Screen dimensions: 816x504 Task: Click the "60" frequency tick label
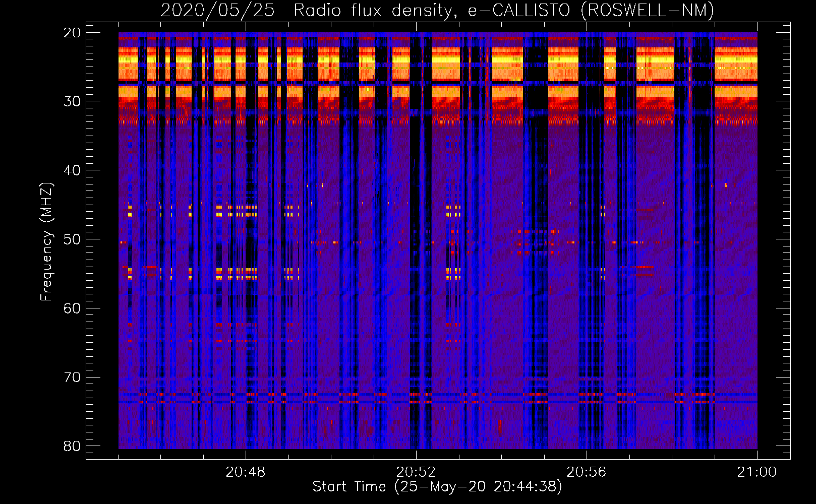[x=72, y=308]
